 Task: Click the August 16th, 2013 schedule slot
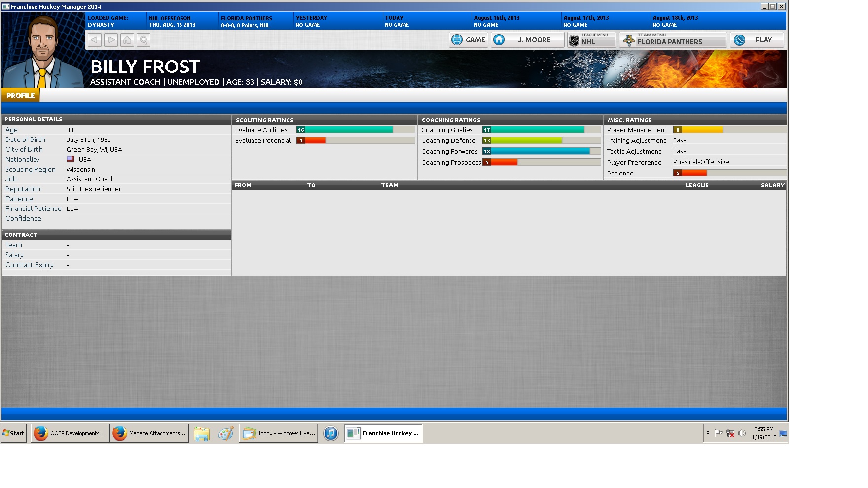click(516, 21)
